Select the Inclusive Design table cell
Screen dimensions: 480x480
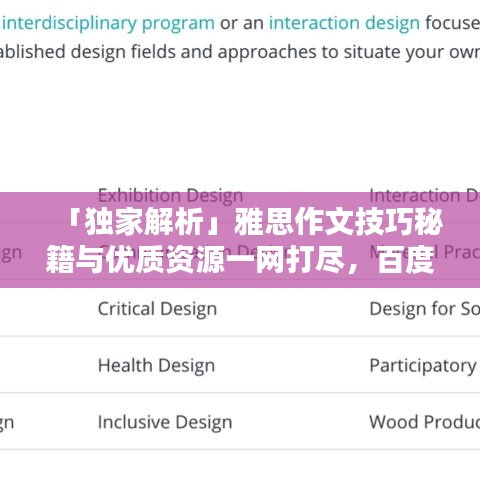(x=165, y=422)
